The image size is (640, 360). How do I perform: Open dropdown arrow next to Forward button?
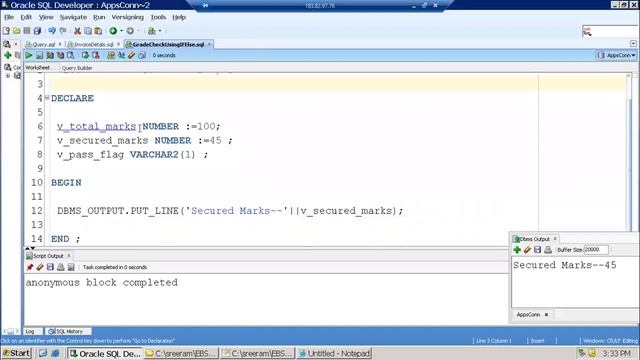coord(138,31)
